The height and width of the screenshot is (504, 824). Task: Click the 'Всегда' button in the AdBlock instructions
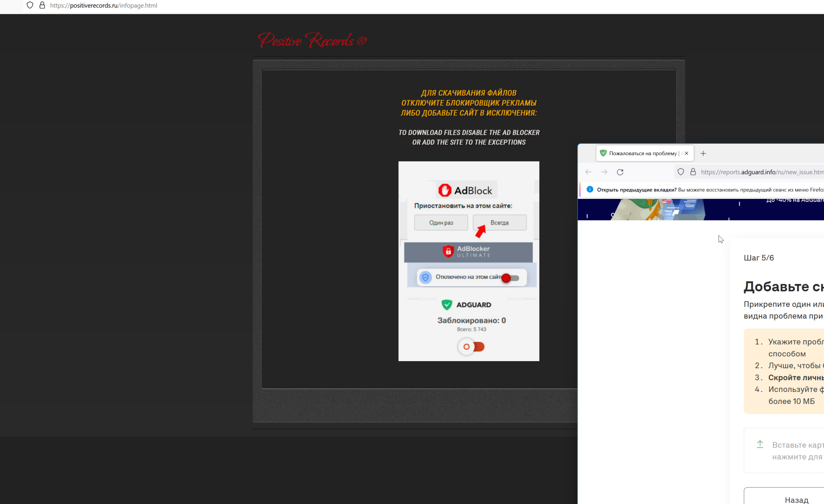point(499,222)
